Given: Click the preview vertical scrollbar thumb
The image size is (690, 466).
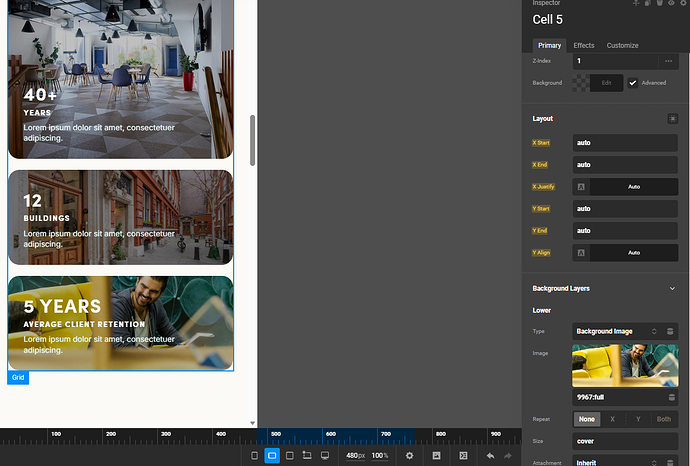Looking at the screenshot, I should (x=253, y=140).
